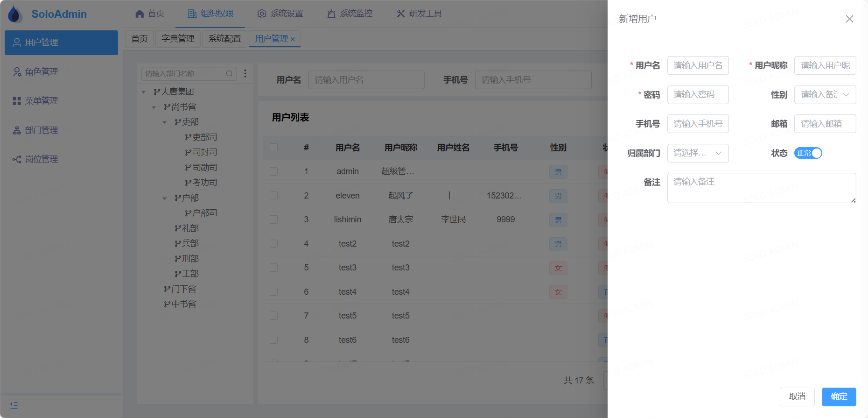This screenshot has width=868, height=418.
Task: Open 岗位管理 from the sidebar
Action: (x=41, y=159)
